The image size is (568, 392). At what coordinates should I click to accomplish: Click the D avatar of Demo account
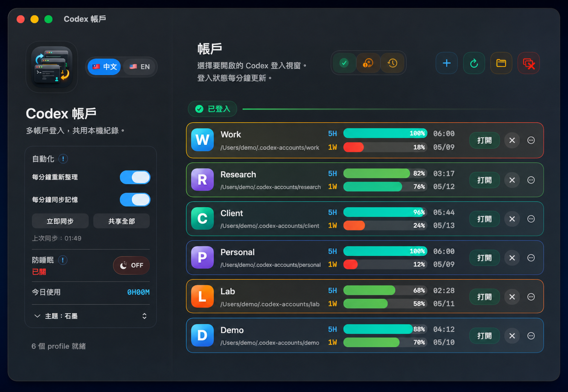(203, 335)
